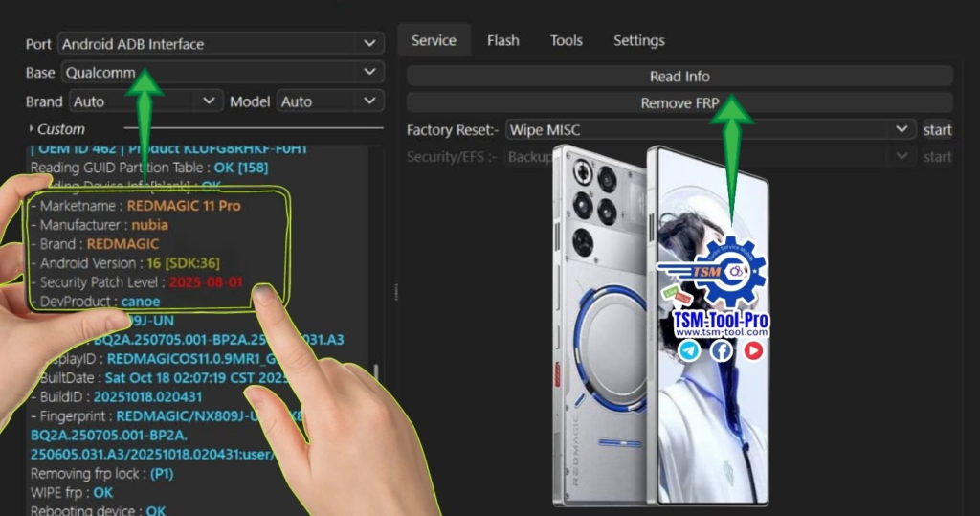Switch to the Settings tab
The width and height of the screenshot is (980, 516).
638,40
